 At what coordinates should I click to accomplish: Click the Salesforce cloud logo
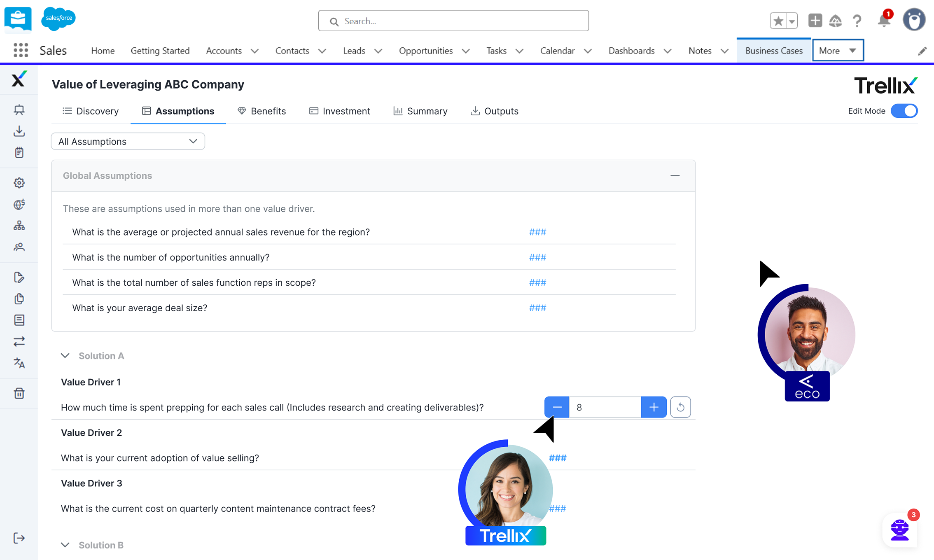pos(58,19)
